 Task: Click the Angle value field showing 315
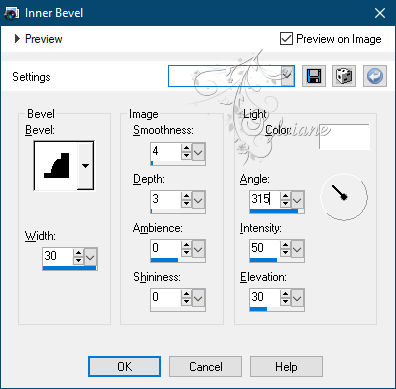(x=265, y=200)
